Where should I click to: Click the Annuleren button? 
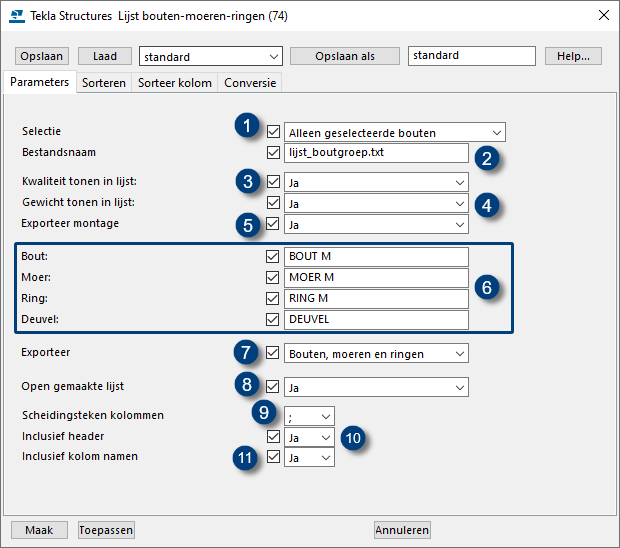(403, 530)
